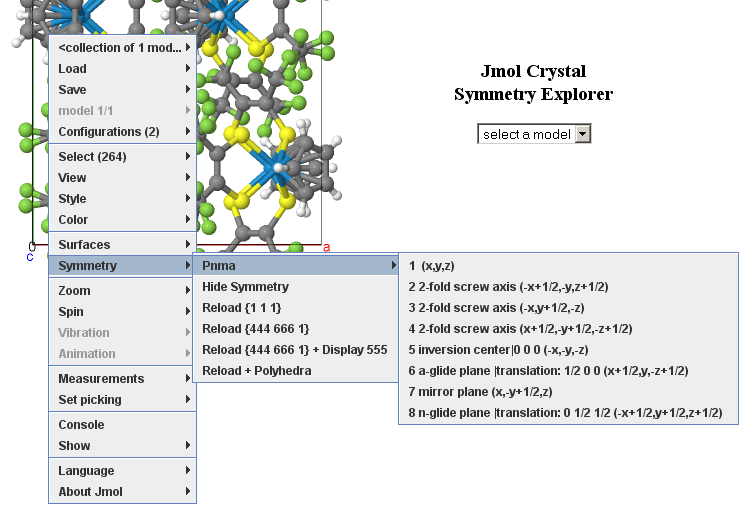
Task: Open Configurations (2) submenu
Action: (x=121, y=132)
